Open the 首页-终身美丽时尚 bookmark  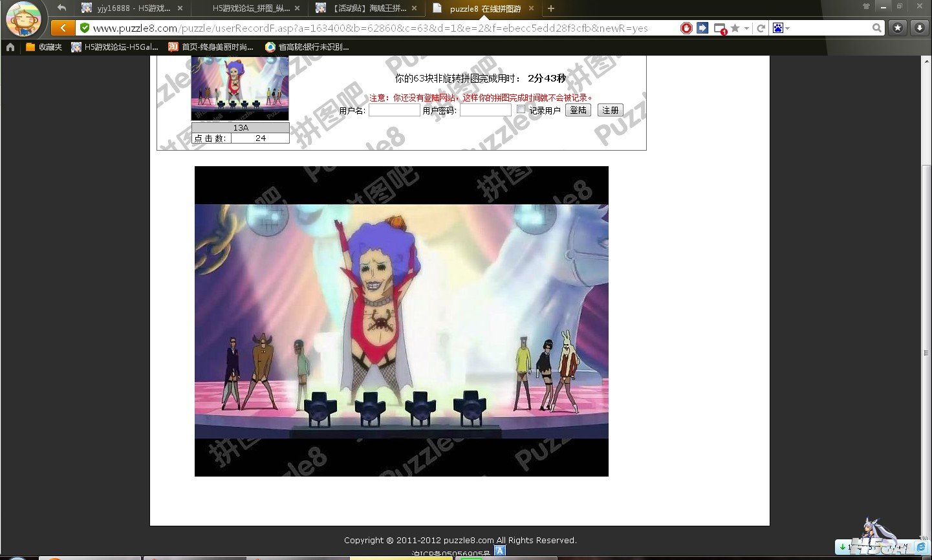coord(211,47)
